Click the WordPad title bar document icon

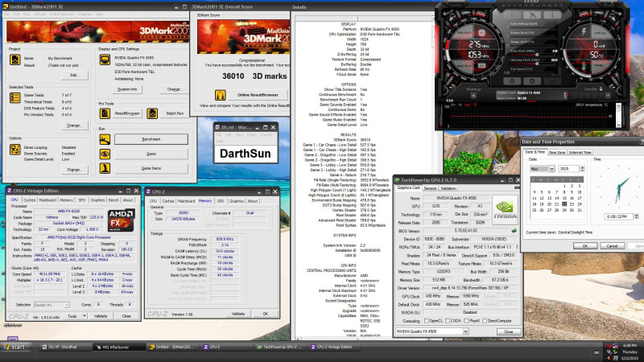pyautogui.click(x=217, y=128)
